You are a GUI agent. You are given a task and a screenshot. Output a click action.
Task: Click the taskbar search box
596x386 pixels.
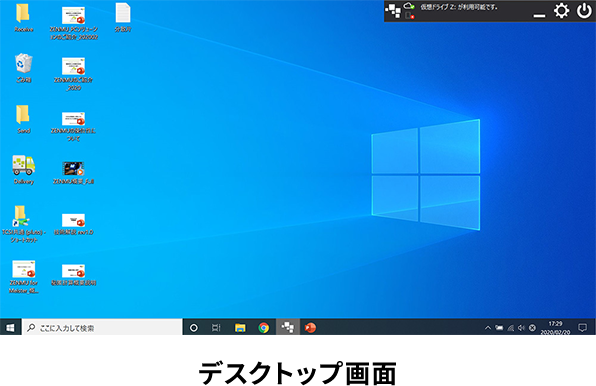(x=102, y=327)
